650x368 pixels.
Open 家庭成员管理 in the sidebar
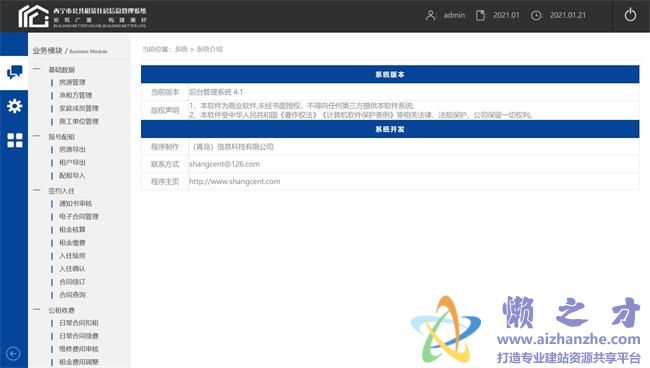(79, 108)
